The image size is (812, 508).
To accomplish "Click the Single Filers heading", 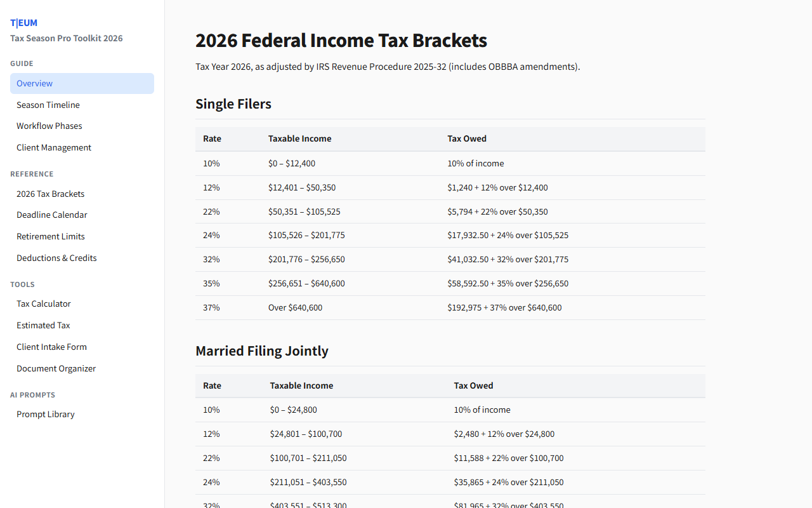I will tap(233, 104).
